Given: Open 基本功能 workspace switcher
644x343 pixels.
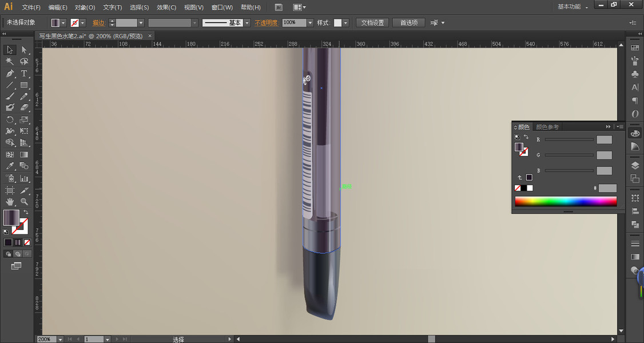Looking at the screenshot, I should point(573,7).
